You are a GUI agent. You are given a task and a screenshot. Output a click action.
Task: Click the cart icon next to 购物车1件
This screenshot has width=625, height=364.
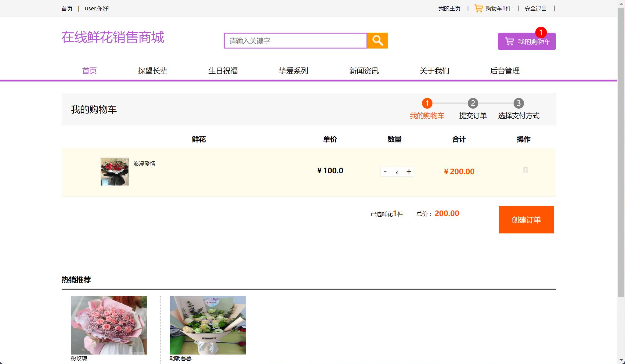(478, 8)
